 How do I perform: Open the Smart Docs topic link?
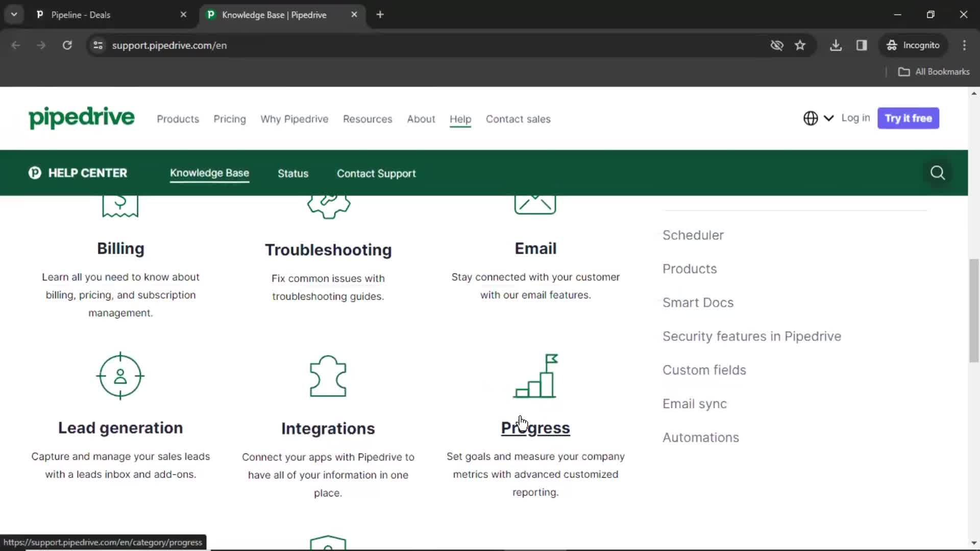(698, 303)
